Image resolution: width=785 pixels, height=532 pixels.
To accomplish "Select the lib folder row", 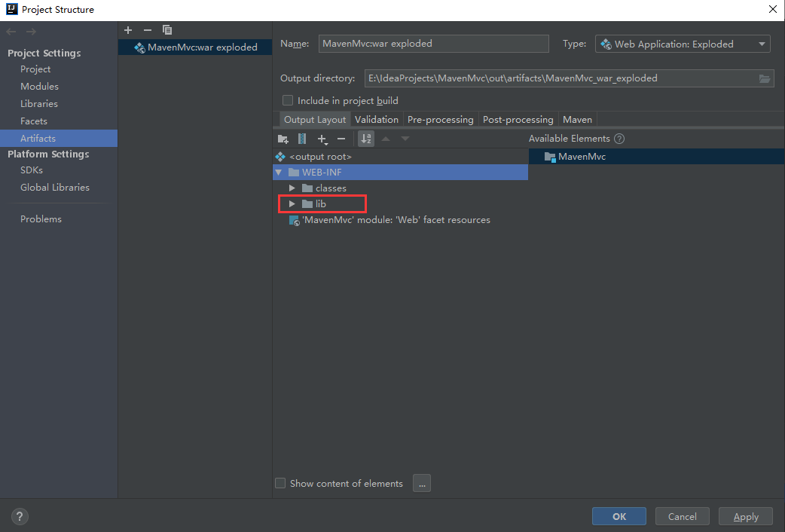I will click(x=401, y=204).
